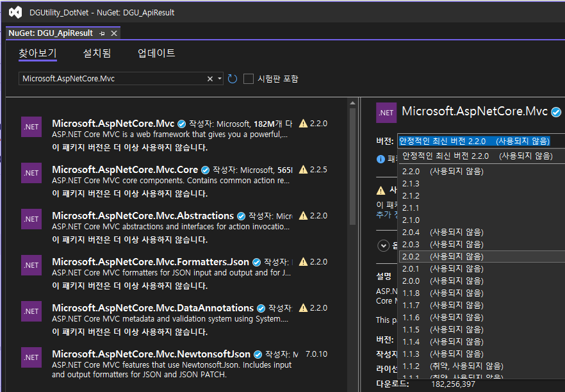Clear the search box with the X icon

point(210,78)
